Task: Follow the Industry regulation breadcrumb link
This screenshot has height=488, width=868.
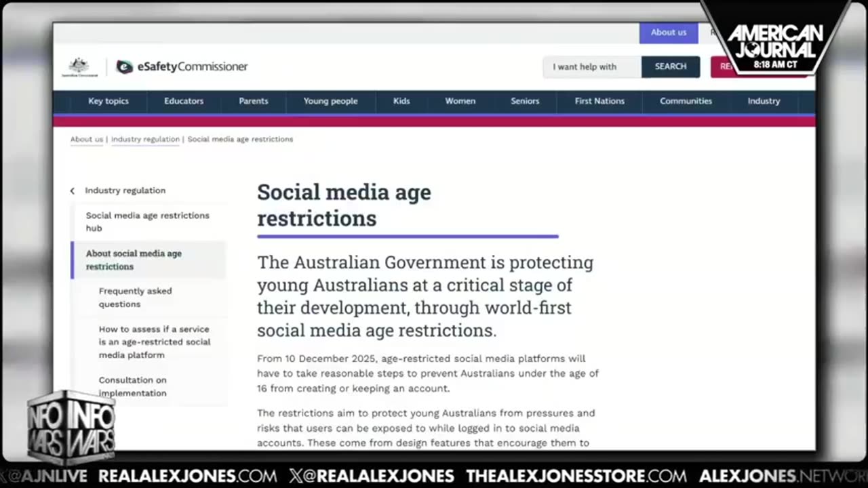Action: coord(145,139)
